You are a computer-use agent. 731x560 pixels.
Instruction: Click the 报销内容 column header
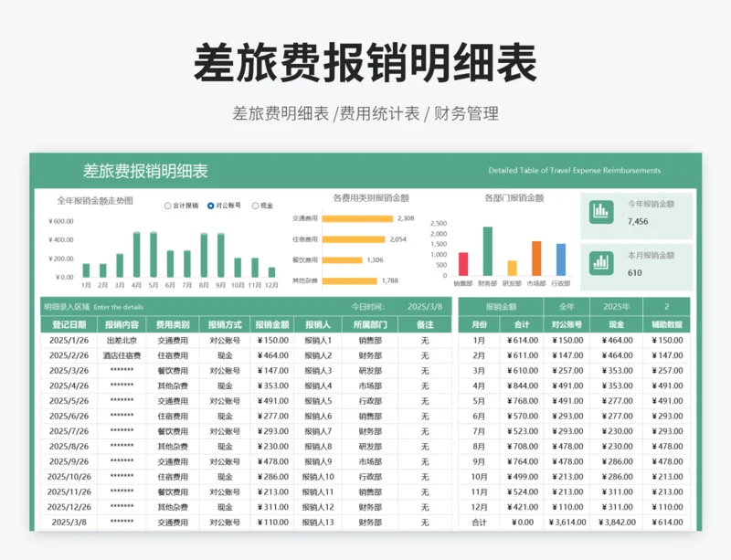pyautogui.click(x=122, y=324)
